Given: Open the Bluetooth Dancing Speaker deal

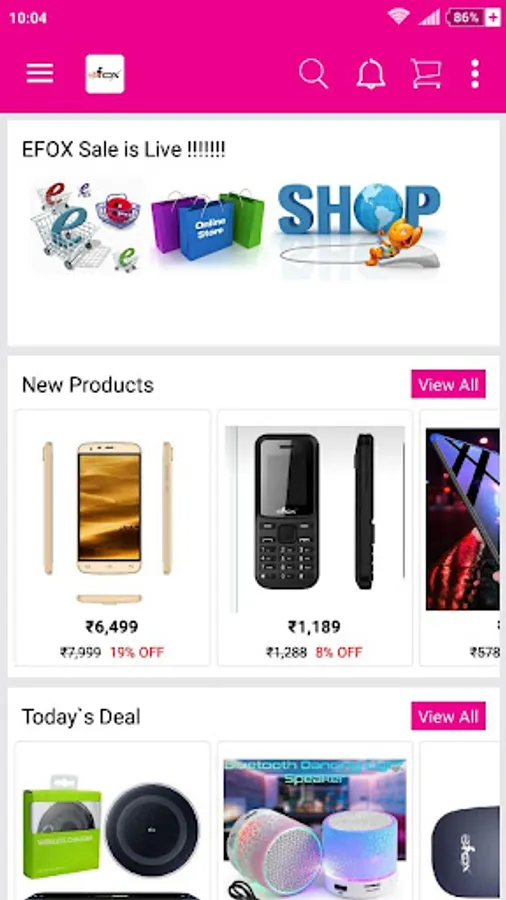Looking at the screenshot, I should click(x=315, y=821).
